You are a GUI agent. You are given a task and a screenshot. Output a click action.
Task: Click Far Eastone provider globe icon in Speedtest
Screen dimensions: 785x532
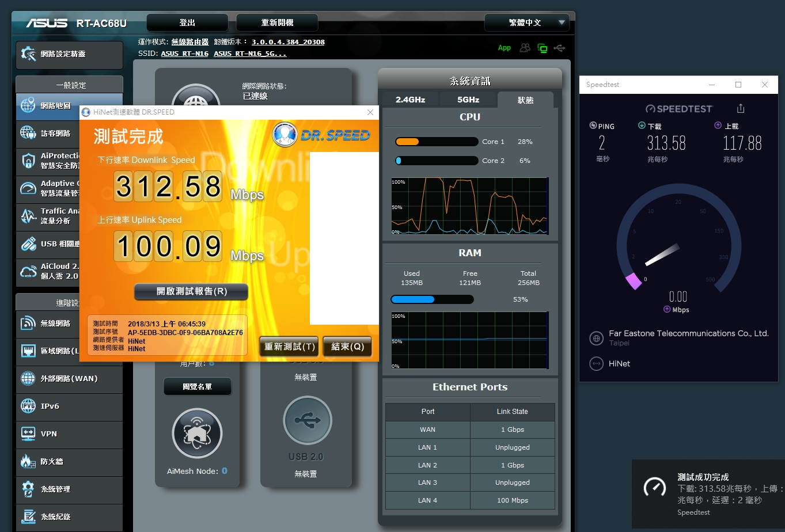tap(597, 338)
